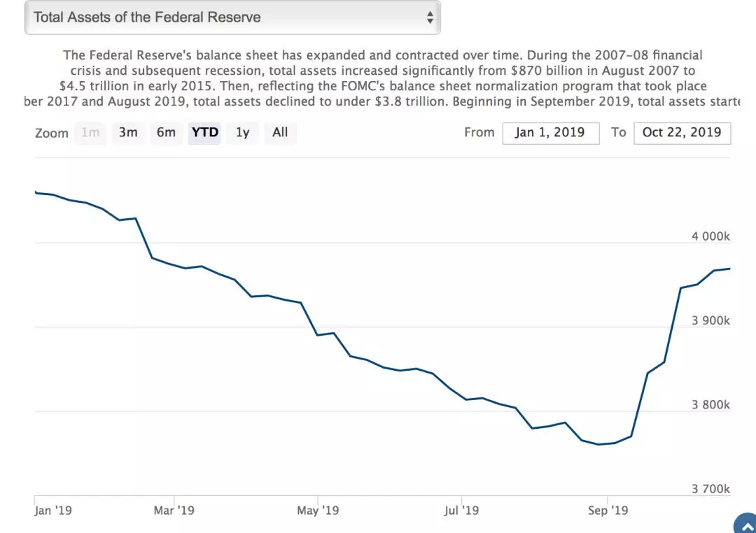Edit the From date field Jan 1, 2019
The width and height of the screenshot is (756, 533).
(551, 133)
